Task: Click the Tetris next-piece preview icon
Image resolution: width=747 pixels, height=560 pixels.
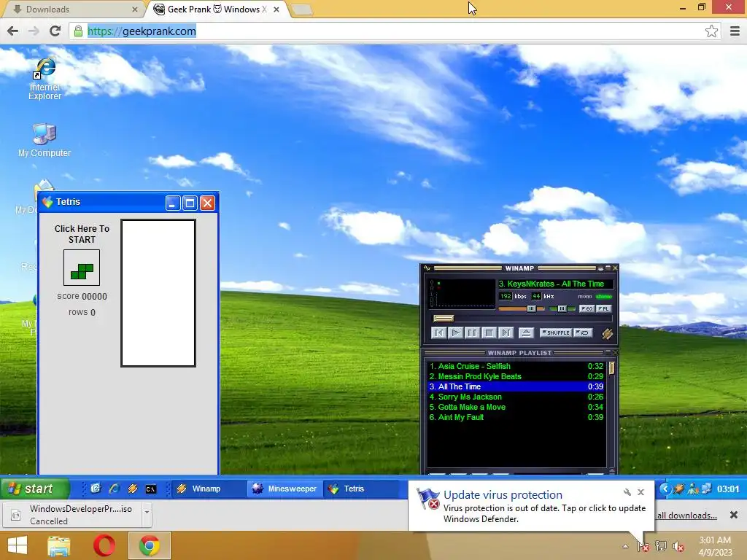Action: pos(82,268)
